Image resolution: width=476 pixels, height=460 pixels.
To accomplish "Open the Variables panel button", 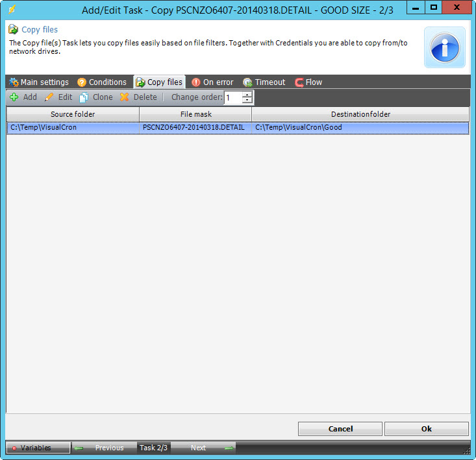I will coord(38,448).
